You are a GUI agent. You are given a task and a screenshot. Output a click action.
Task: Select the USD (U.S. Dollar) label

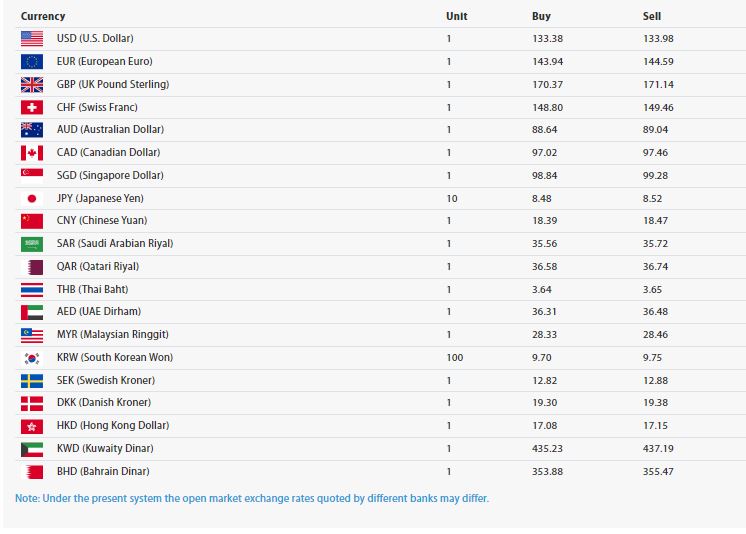[95, 38]
